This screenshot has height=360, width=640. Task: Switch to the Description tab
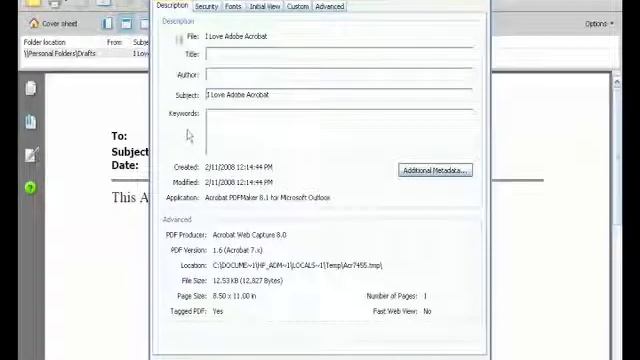tap(172, 5)
